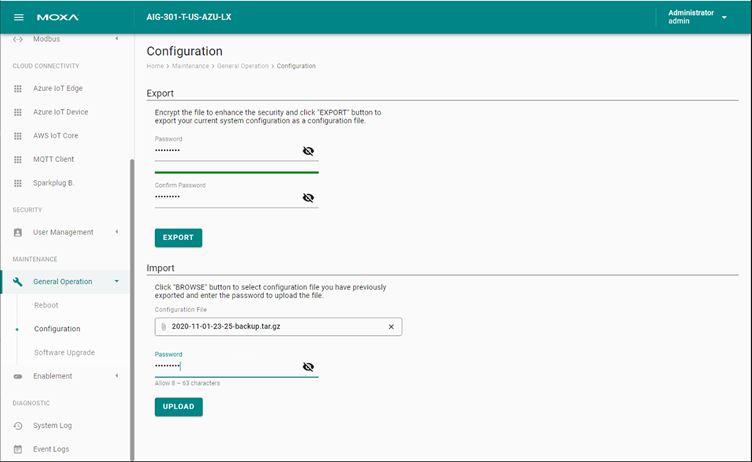The width and height of the screenshot is (752, 462).
Task: Open the Administrator account dropdown
Action: (724, 17)
